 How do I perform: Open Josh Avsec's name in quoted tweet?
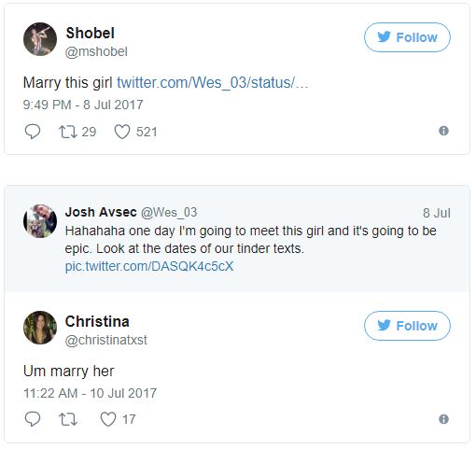101,212
